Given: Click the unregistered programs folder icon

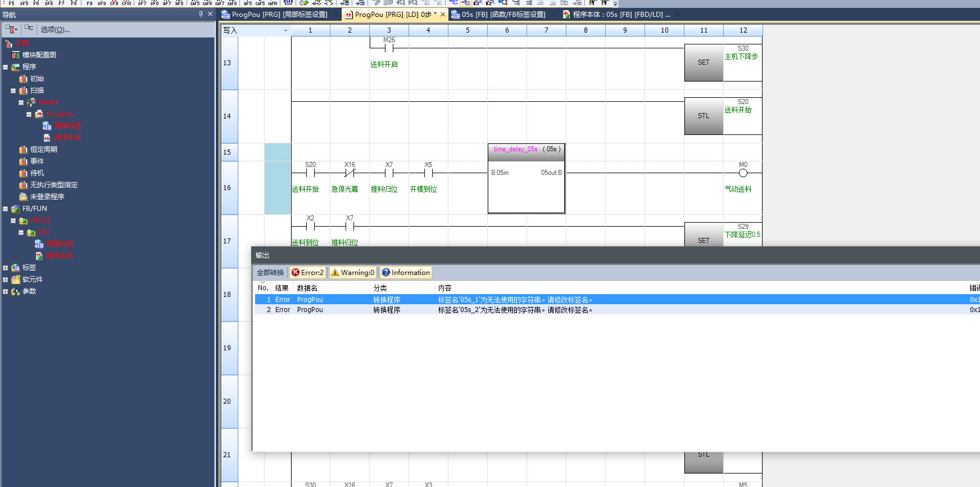Looking at the screenshot, I should (x=23, y=197).
